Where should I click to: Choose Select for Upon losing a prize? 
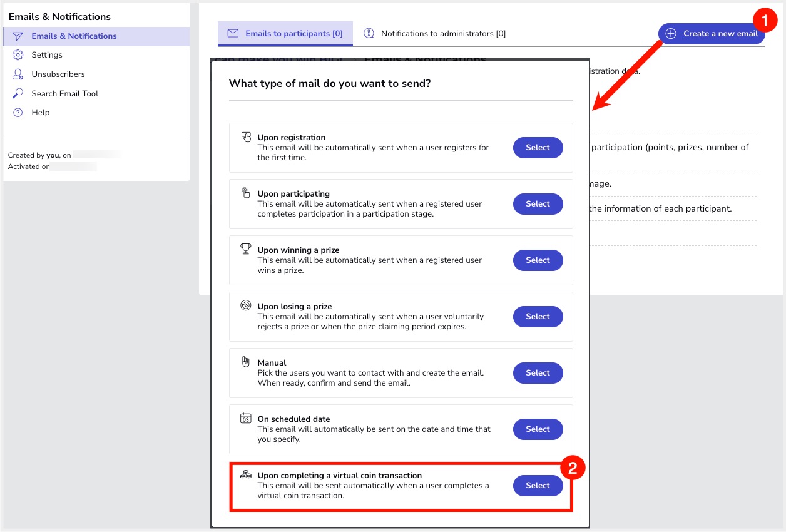[538, 317]
